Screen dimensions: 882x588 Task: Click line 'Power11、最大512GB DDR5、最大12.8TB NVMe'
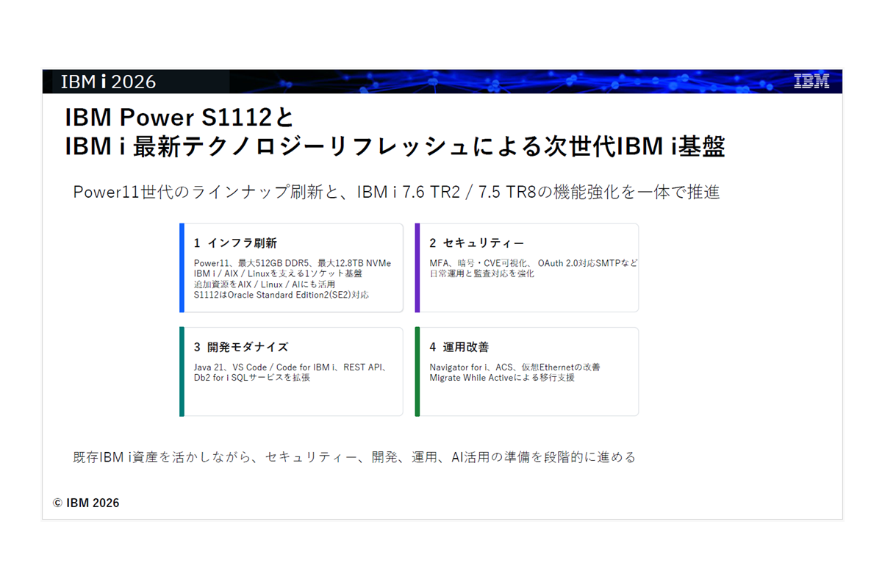[x=293, y=263]
